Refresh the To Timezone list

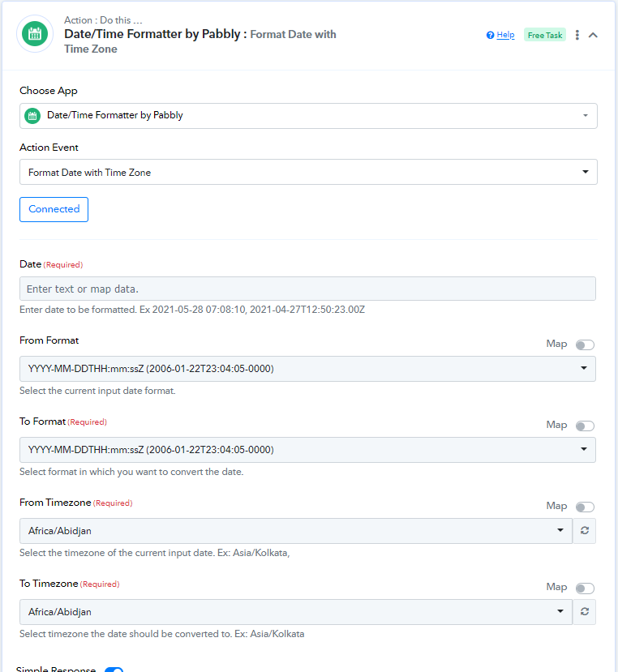[x=585, y=611]
